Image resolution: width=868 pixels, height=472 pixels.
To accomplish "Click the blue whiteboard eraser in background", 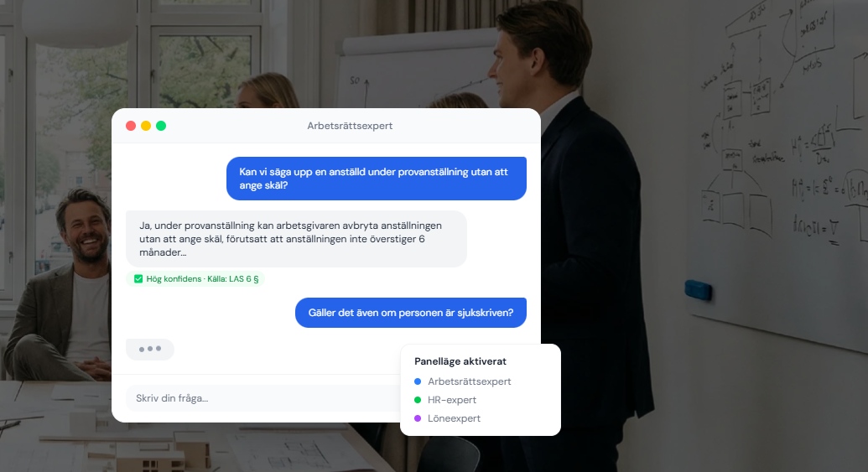I will [x=698, y=290].
